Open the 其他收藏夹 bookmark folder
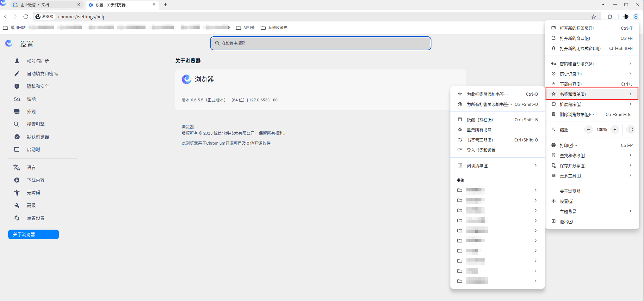Screen dimensions: 644x301 274,28
